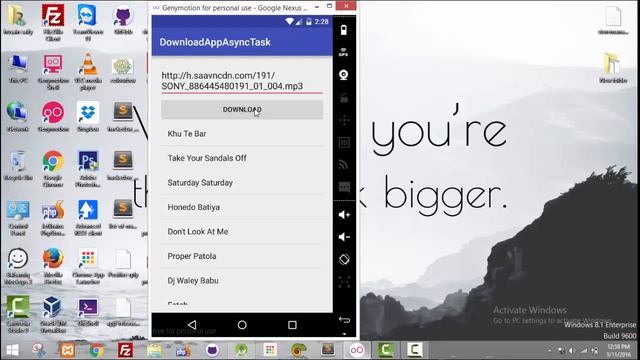Decrease the emulator volume

pyautogui.click(x=344, y=237)
